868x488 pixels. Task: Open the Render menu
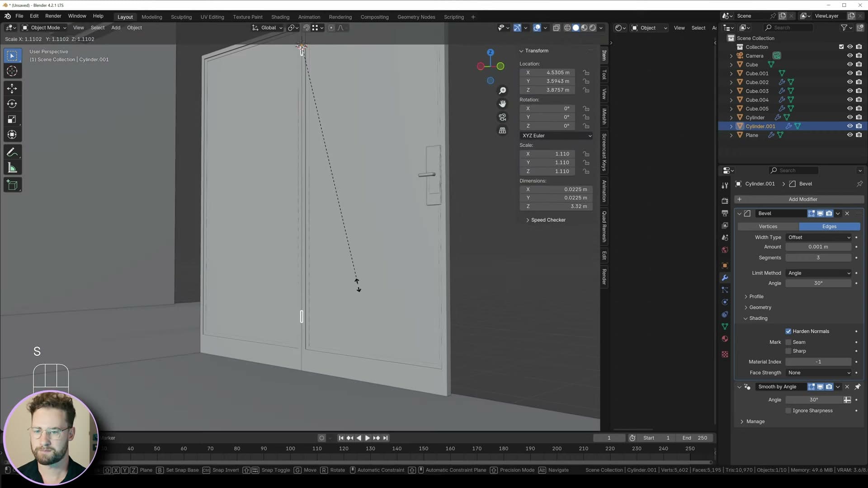(x=53, y=16)
